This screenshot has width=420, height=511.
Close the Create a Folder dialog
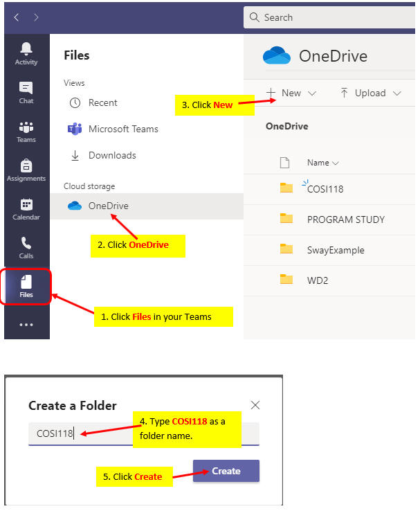pyautogui.click(x=255, y=405)
